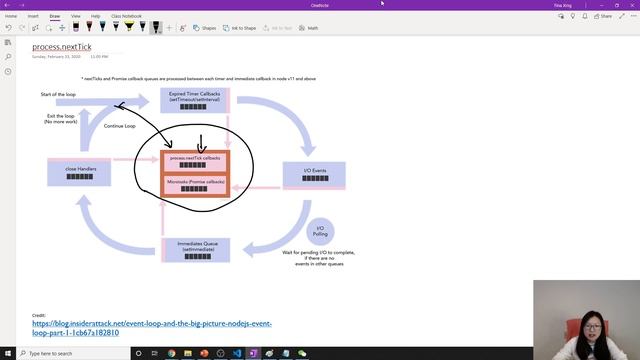Screen dimensions: 640x360
Task: Click the lightbulb icon
Action: point(573,16)
